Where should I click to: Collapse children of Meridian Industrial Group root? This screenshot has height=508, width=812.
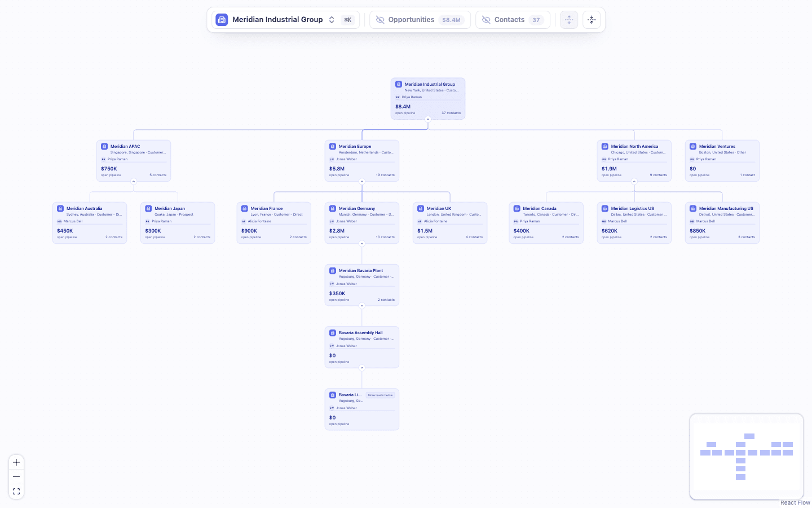pyautogui.click(x=428, y=119)
